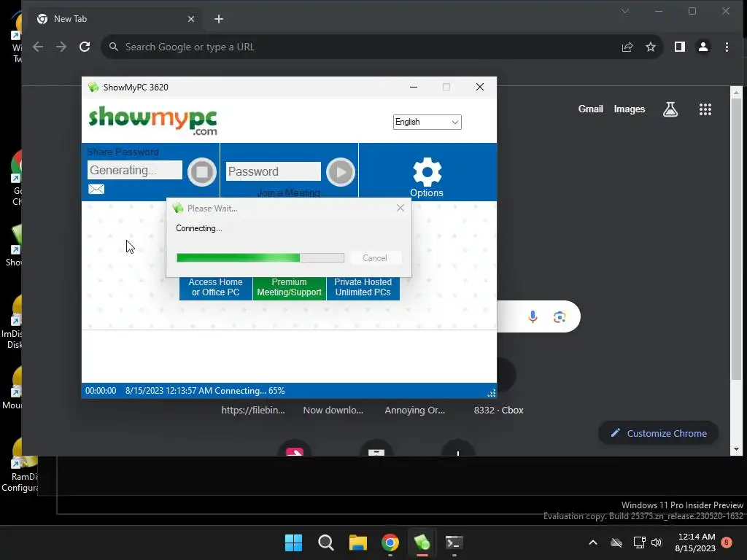The height and width of the screenshot is (560, 747).
Task: Open Annoying Or... shortcut
Action: [415, 410]
